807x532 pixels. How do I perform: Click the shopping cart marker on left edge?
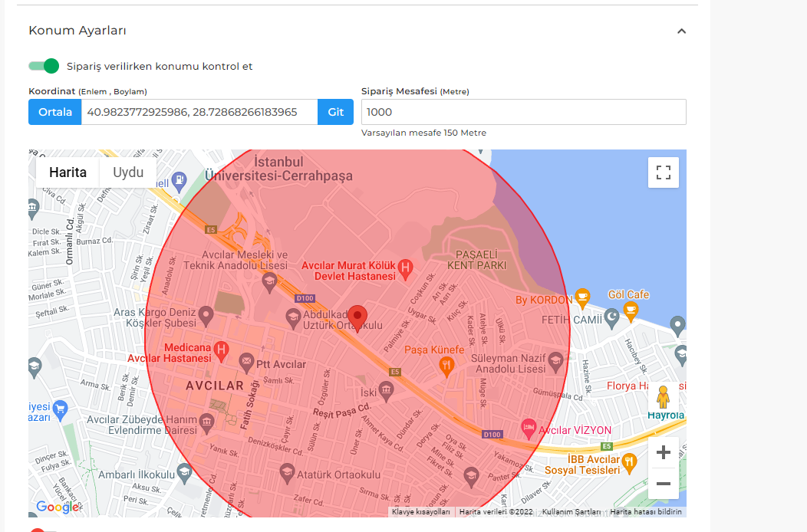click(60, 411)
